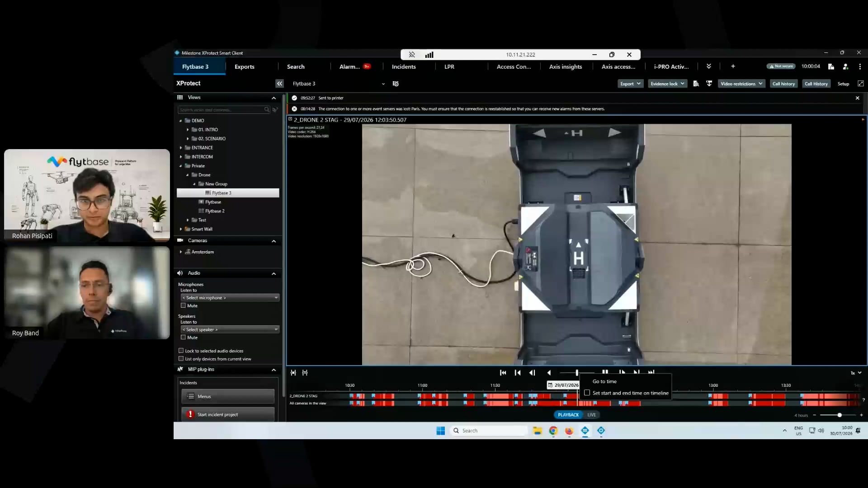Click the Menus button under Incidents
This screenshot has height=488, width=868.
pyautogui.click(x=228, y=396)
